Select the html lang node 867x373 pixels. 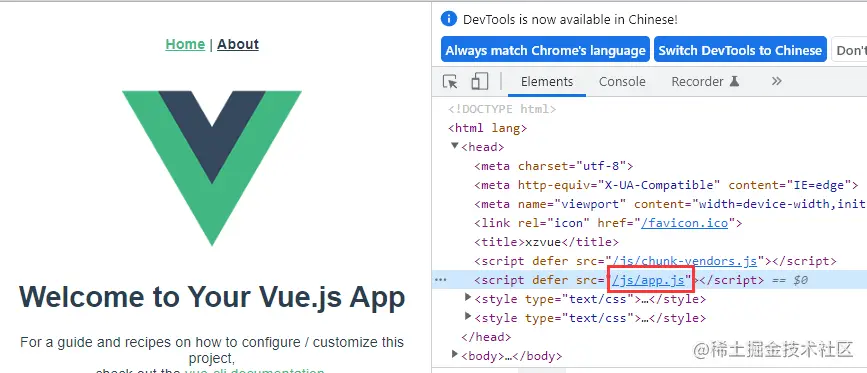point(487,128)
